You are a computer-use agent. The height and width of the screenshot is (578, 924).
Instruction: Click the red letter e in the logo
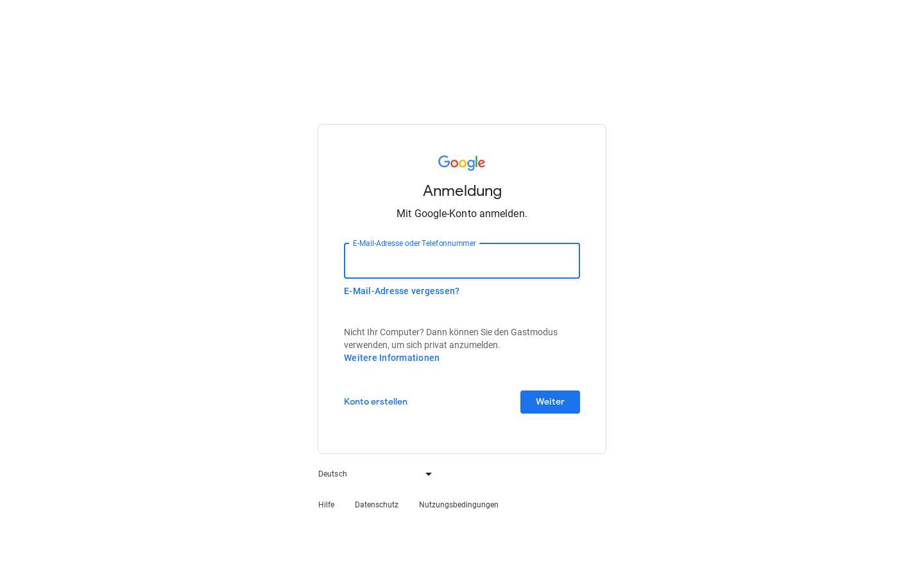pyautogui.click(x=481, y=164)
